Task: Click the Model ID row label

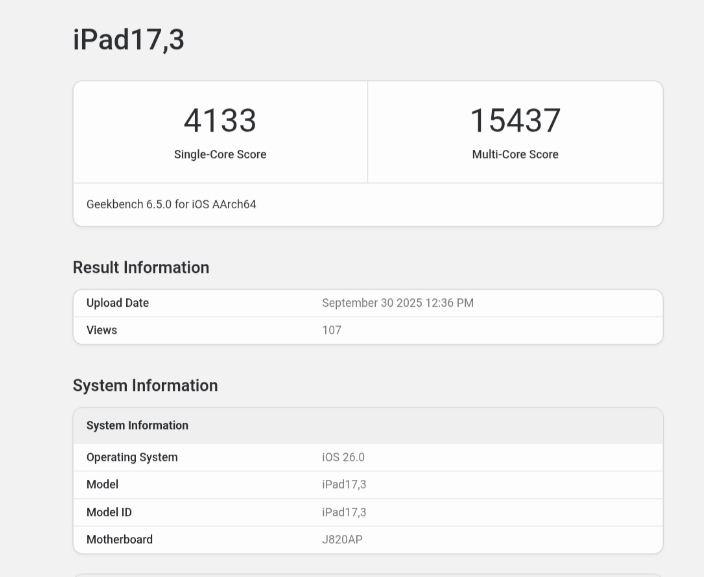Action: [x=109, y=512]
